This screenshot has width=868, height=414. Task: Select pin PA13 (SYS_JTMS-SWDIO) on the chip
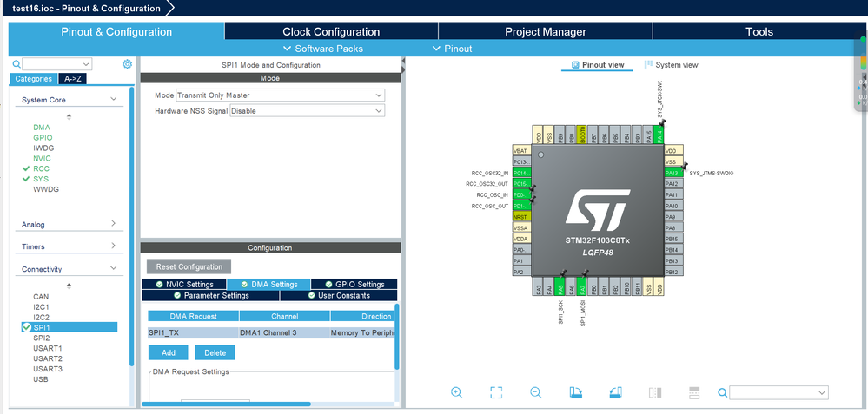(x=673, y=173)
